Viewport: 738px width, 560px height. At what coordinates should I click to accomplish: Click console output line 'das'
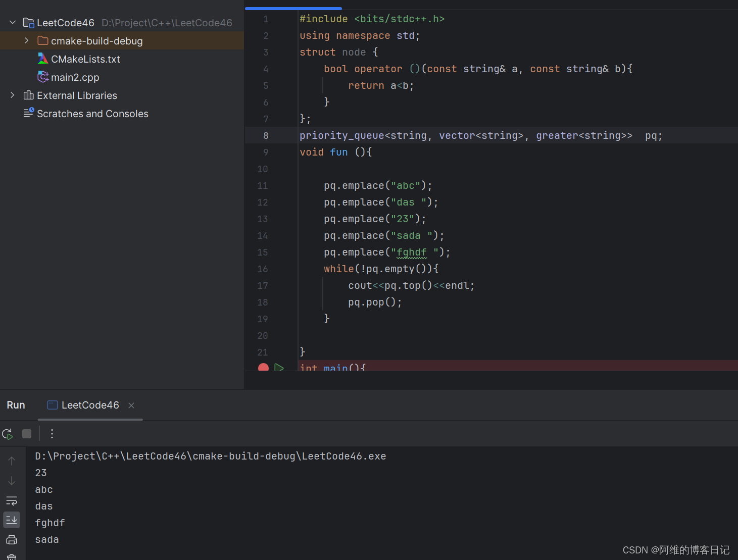(44, 506)
